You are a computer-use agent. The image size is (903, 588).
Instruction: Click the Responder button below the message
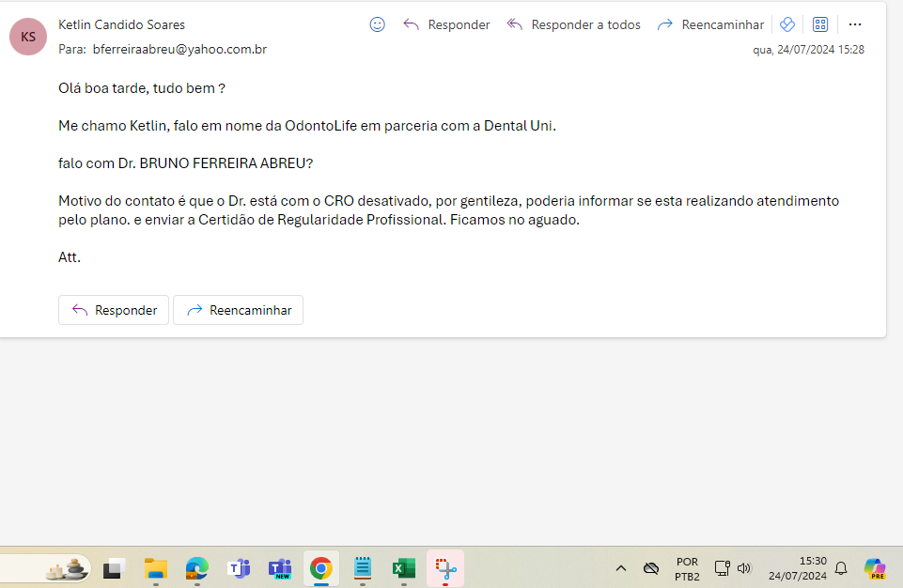(114, 310)
